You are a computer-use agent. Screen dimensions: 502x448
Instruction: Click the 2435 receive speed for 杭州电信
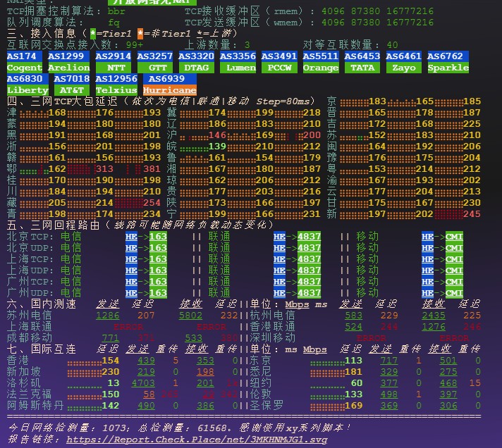434,316
